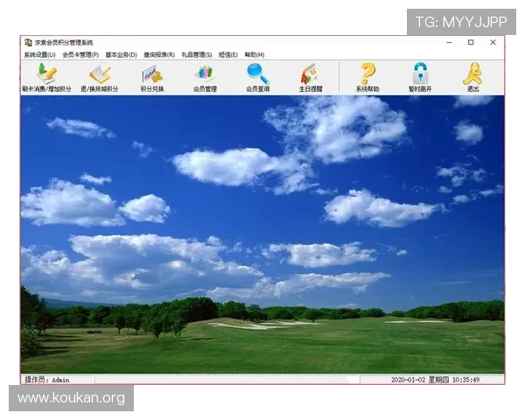The image size is (525, 420).
Task: Click the application icon in the title bar
Action: coord(28,43)
